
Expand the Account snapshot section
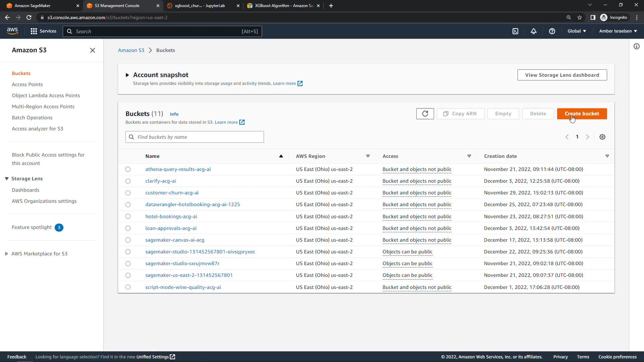pos(127,75)
